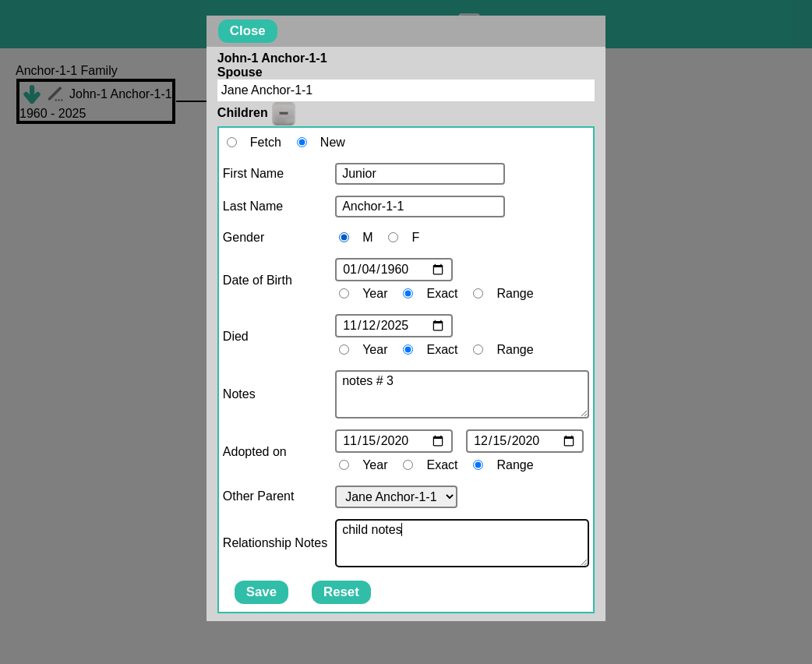
Task: Choose Exact for Adopted on date
Action: pyautogui.click(x=408, y=465)
